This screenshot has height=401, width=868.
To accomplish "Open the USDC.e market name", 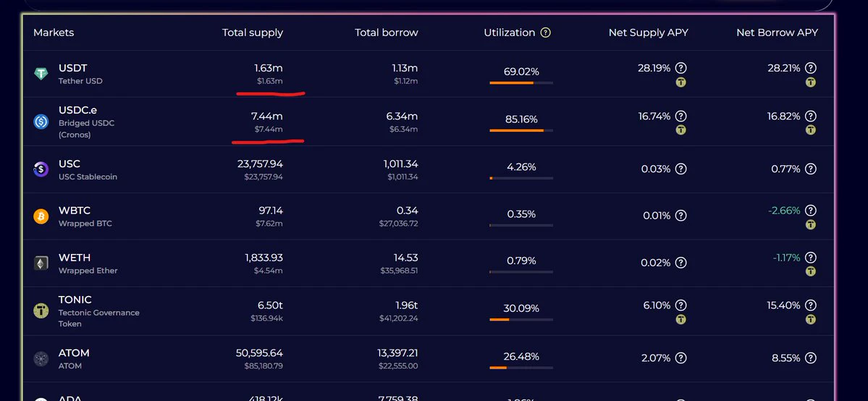I will pyautogui.click(x=77, y=110).
